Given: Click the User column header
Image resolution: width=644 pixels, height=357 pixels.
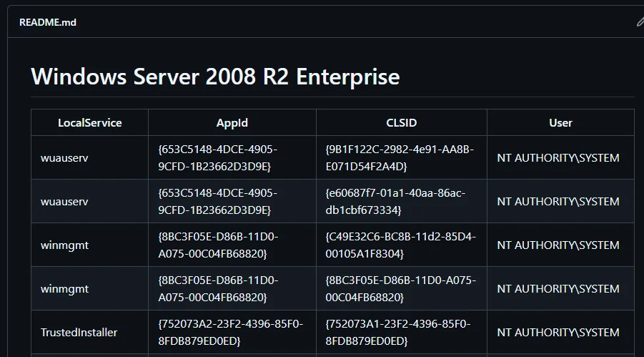Looking at the screenshot, I should [x=560, y=122].
